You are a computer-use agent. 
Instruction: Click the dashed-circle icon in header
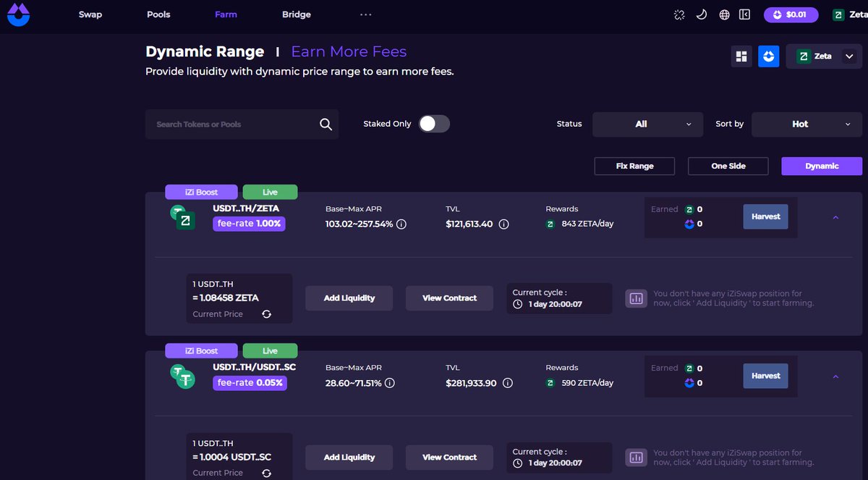pos(678,14)
